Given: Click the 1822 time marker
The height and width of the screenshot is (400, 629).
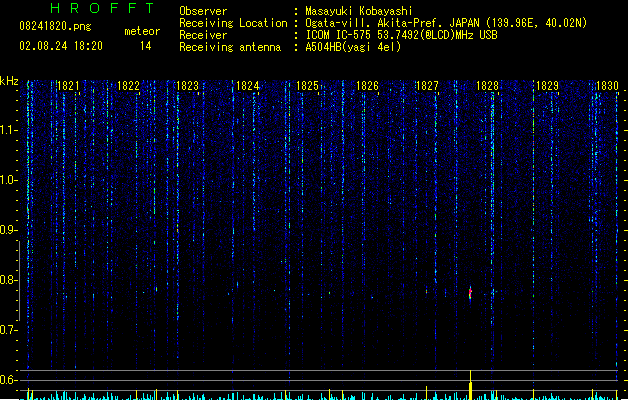Looking at the screenshot, I should pyautogui.click(x=128, y=86).
